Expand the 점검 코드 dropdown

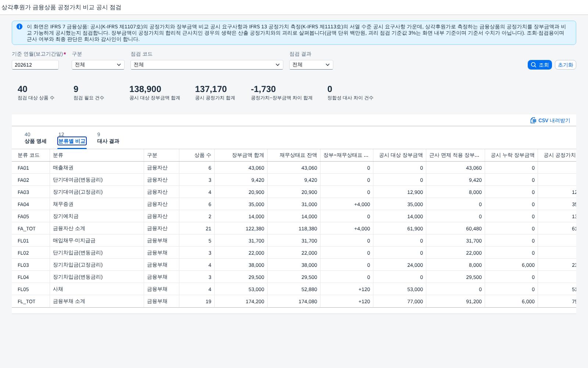click(x=207, y=65)
